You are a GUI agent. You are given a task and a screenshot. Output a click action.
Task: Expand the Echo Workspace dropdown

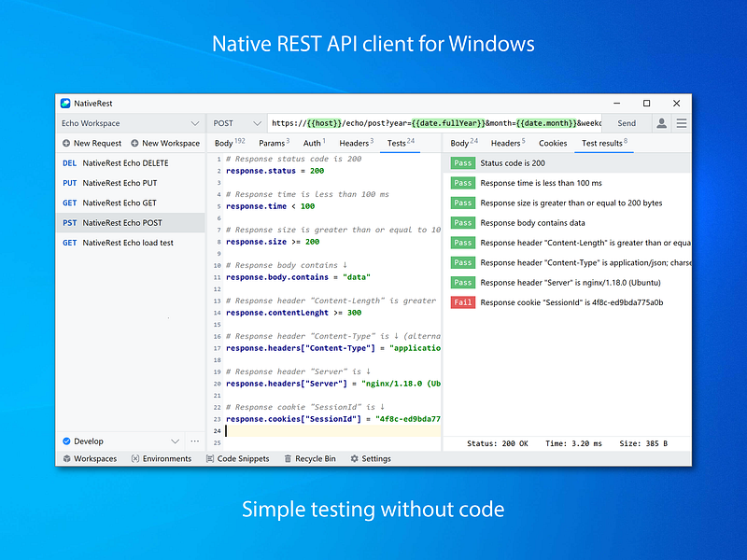[x=195, y=123]
